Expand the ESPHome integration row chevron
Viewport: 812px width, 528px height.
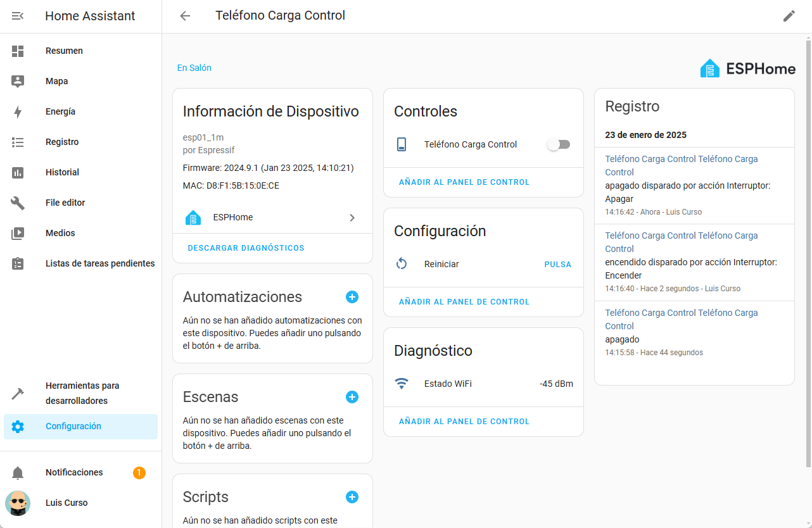click(352, 218)
